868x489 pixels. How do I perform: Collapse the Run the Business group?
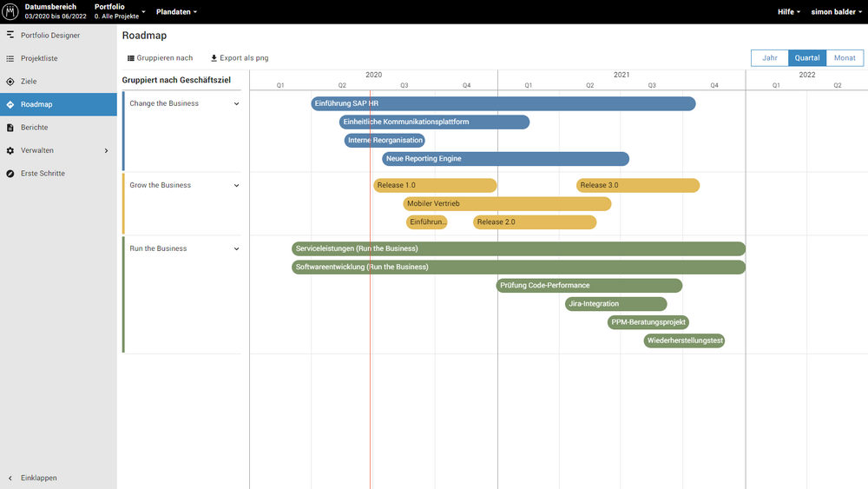click(236, 248)
